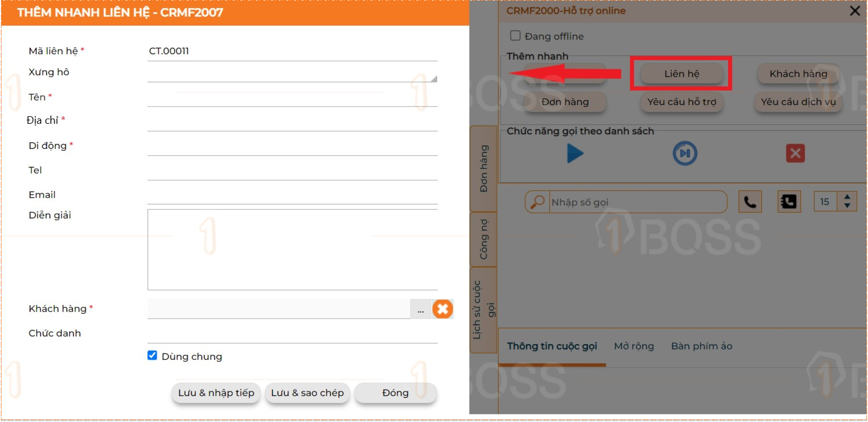Uncheck the Dùng chung checkbox
This screenshot has height=422, width=868.
[x=152, y=356]
